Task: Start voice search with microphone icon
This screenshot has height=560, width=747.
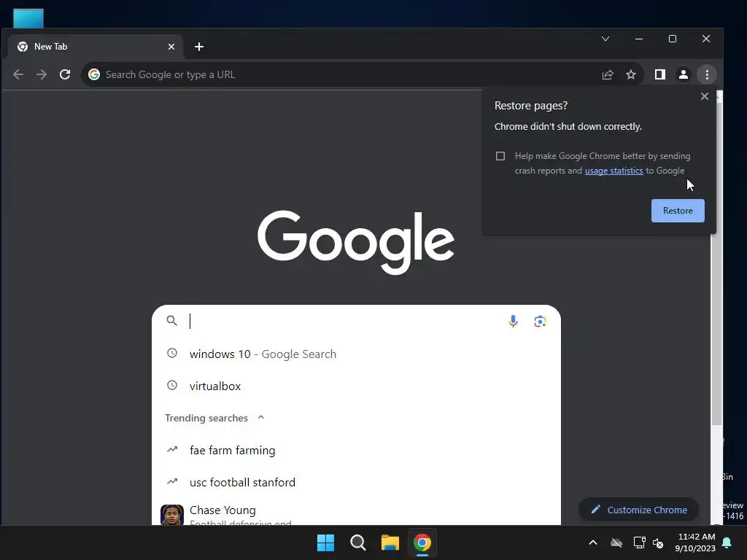Action: (x=513, y=321)
